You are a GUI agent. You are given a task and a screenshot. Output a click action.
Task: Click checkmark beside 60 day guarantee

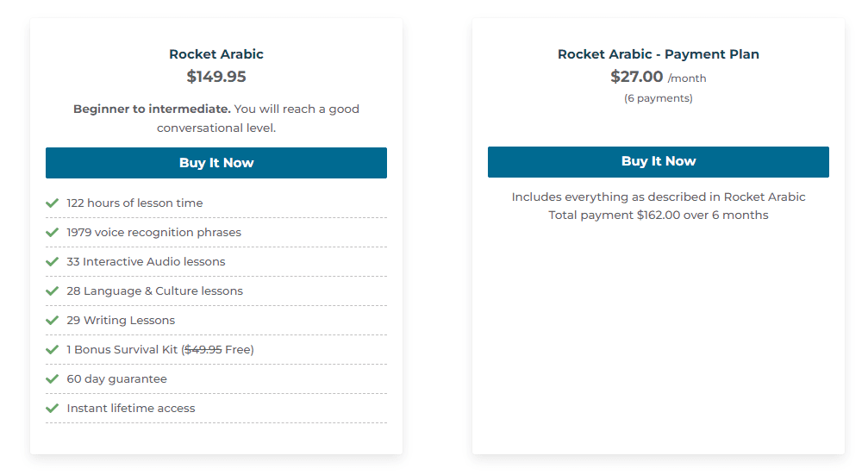point(52,379)
